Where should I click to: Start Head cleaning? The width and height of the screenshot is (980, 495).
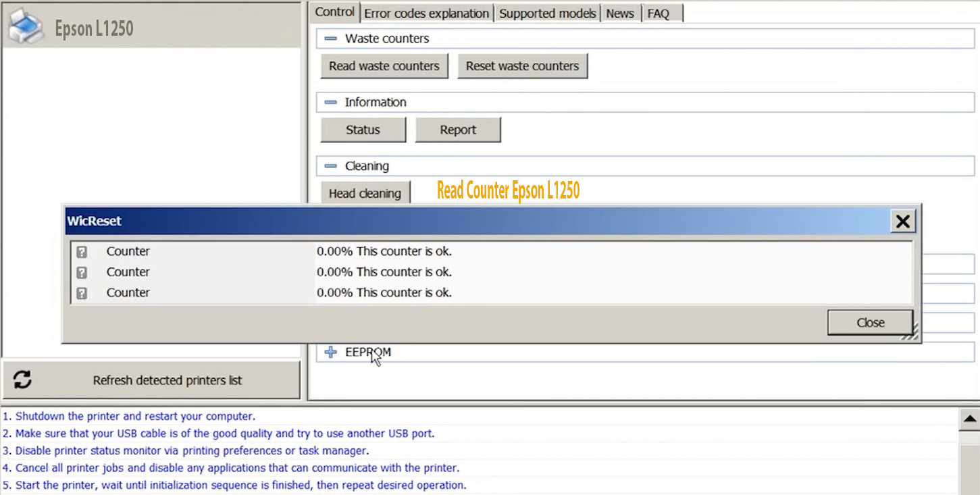coord(365,193)
